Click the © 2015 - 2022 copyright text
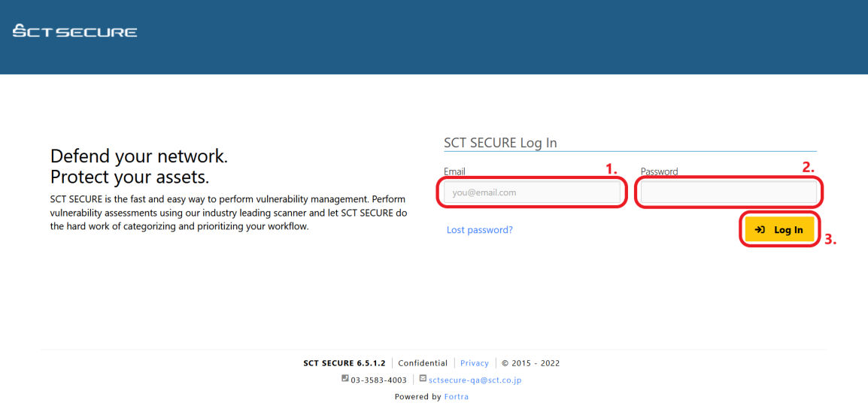The image size is (868, 409). pos(531,363)
